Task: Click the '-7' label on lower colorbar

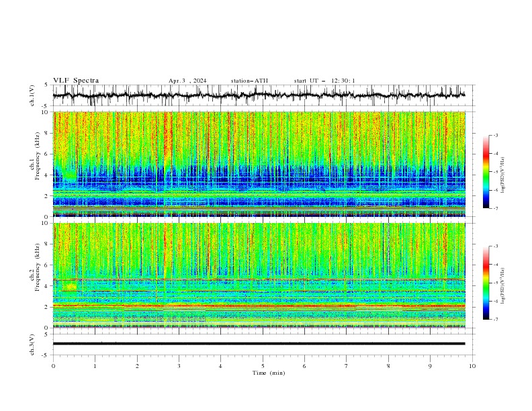Action: [495, 320]
